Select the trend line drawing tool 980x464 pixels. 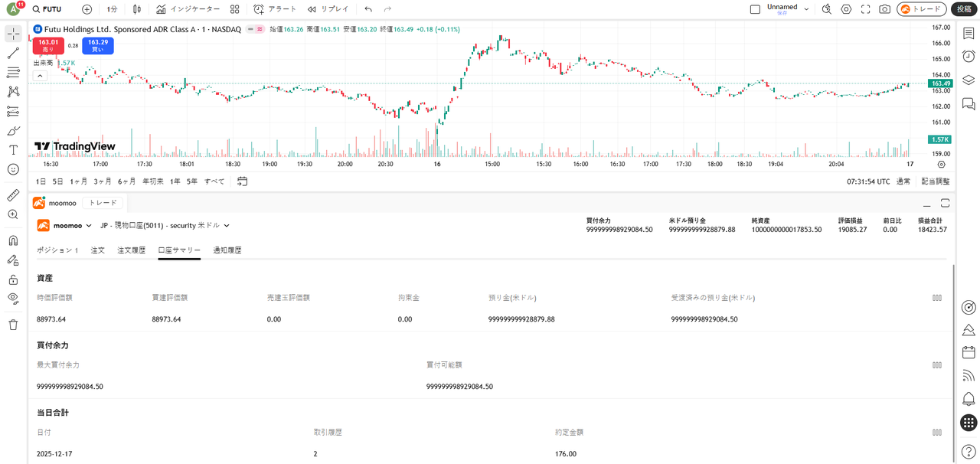point(13,54)
